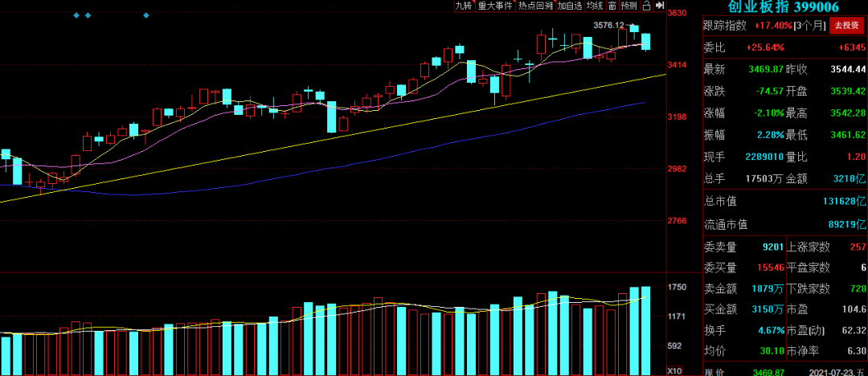Viewport: 868px width, 376px height.
Task: Click the 市净率 value 6.30
Action: (858, 351)
